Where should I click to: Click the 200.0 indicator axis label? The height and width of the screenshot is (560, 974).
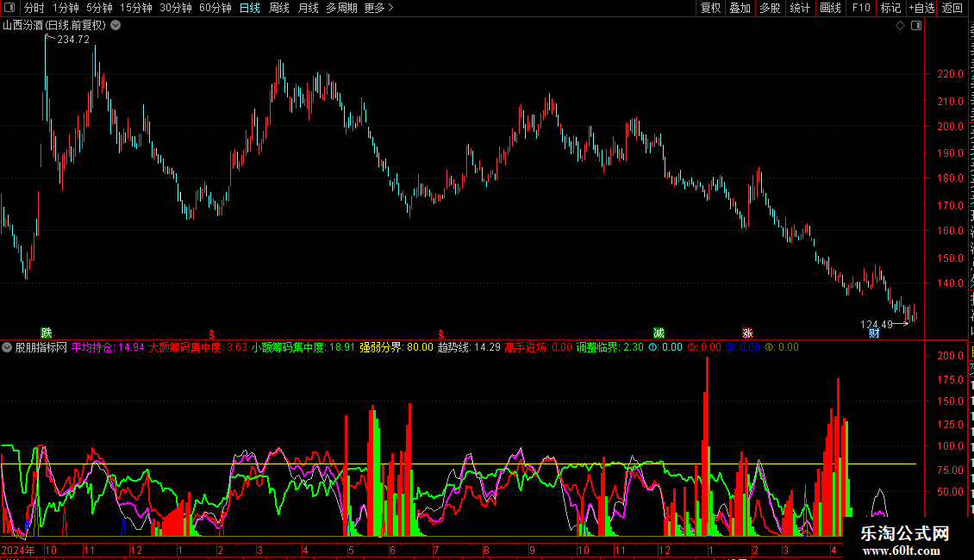[951, 356]
